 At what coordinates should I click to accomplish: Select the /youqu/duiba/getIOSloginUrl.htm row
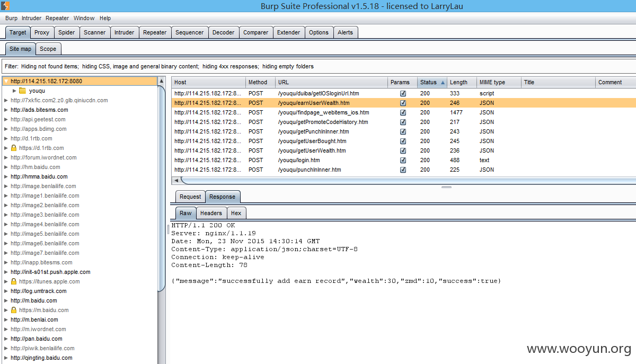(x=403, y=93)
